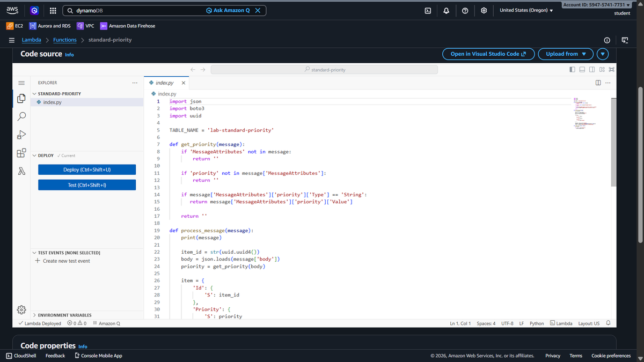Open the console tutorials panel icon
The image size is (644, 362).
pos(624,40)
